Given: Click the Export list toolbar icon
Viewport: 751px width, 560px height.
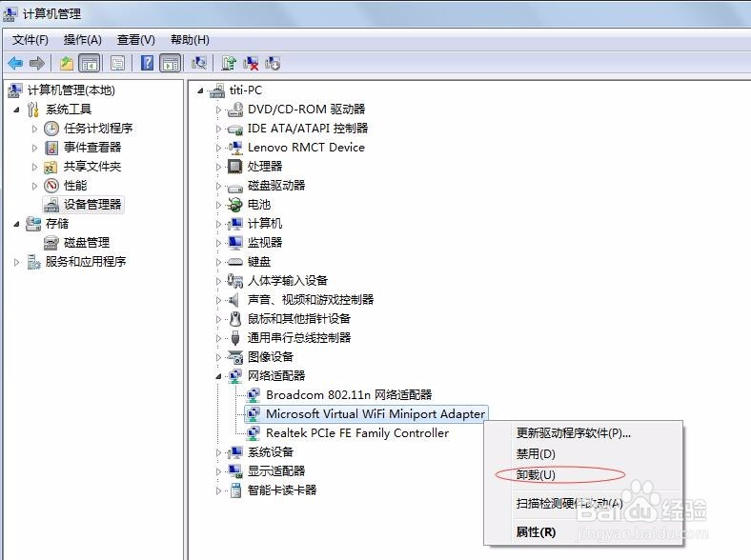Looking at the screenshot, I should click(118, 63).
